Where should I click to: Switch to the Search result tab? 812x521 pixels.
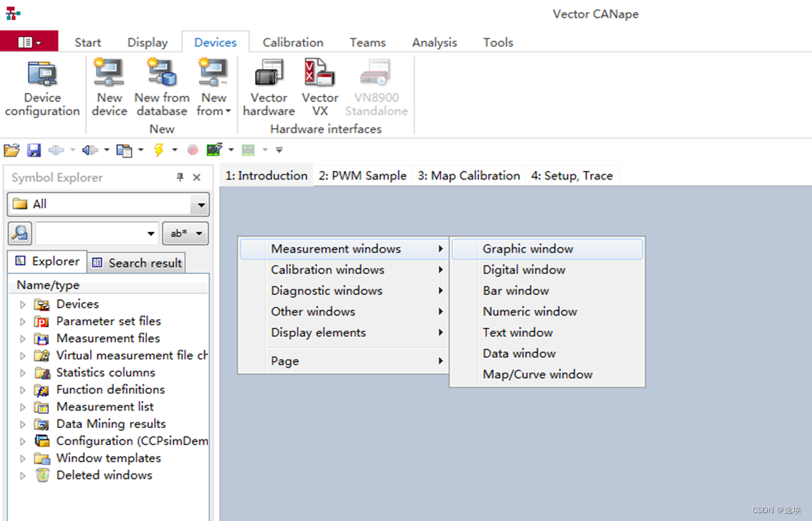[x=137, y=263]
